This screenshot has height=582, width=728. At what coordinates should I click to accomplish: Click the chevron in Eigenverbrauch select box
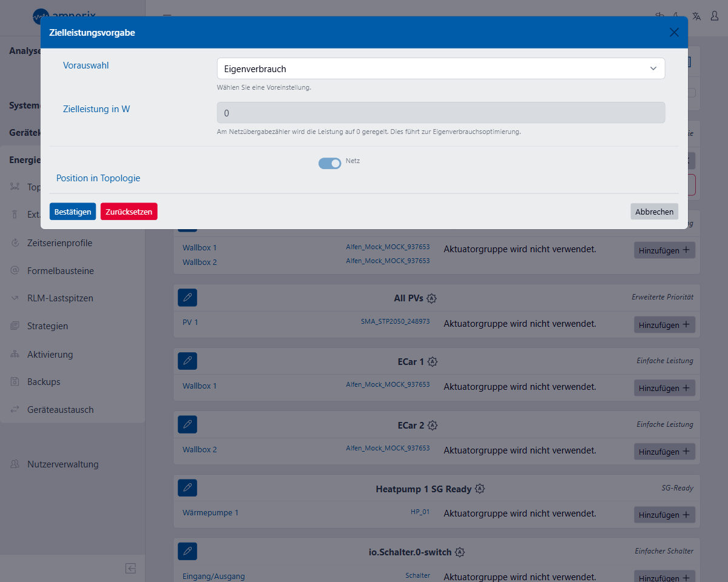click(653, 69)
